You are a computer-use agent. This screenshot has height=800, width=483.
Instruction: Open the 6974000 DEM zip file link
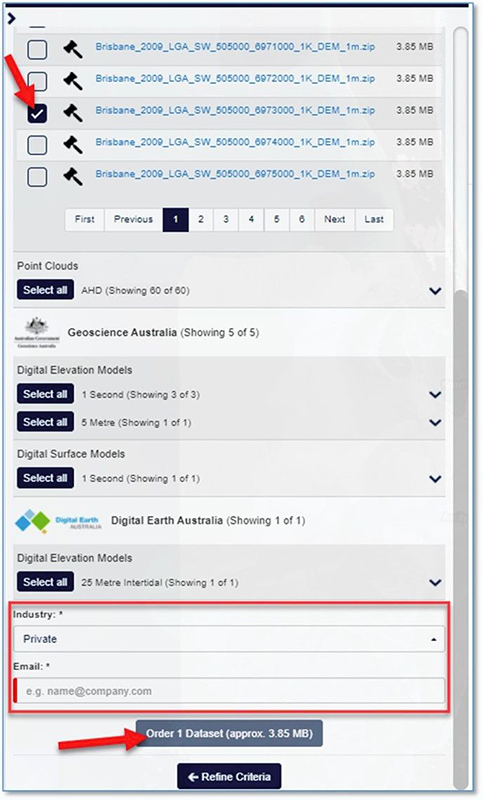(235, 142)
